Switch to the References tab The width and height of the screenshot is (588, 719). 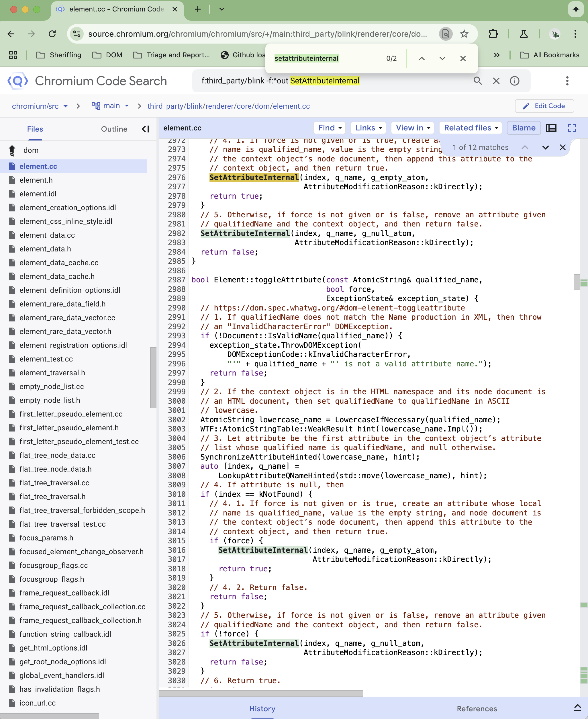[477, 708]
